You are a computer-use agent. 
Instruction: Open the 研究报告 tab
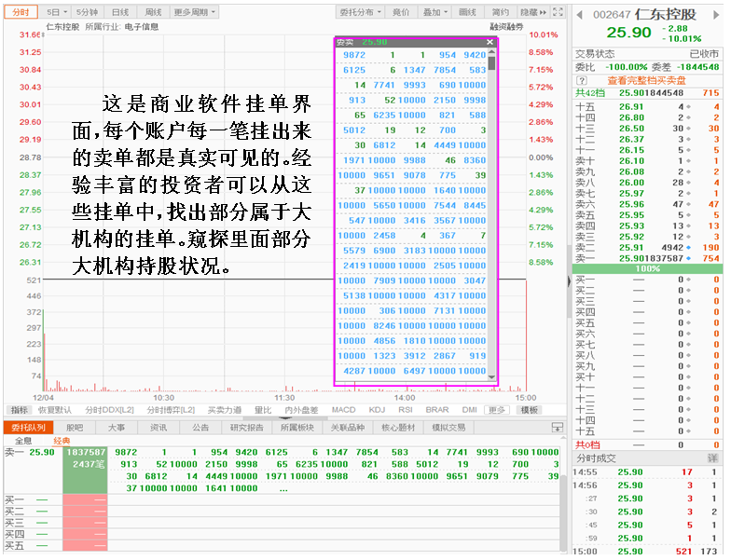[x=246, y=427]
